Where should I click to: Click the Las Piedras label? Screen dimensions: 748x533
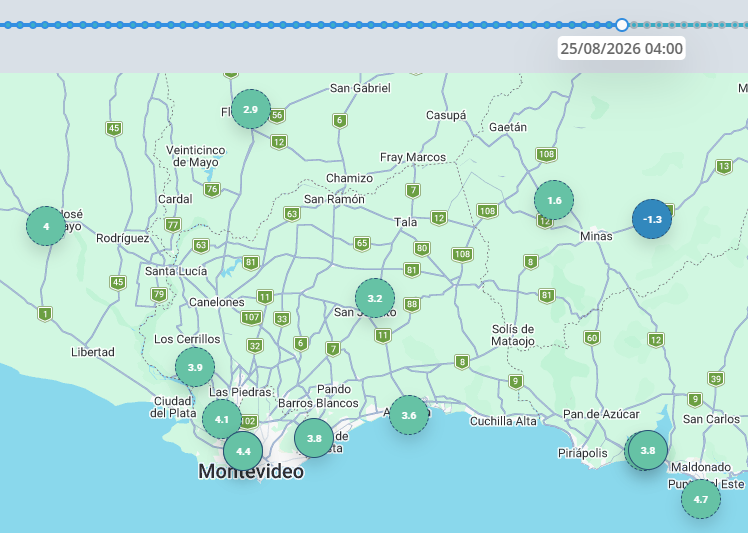(x=240, y=392)
